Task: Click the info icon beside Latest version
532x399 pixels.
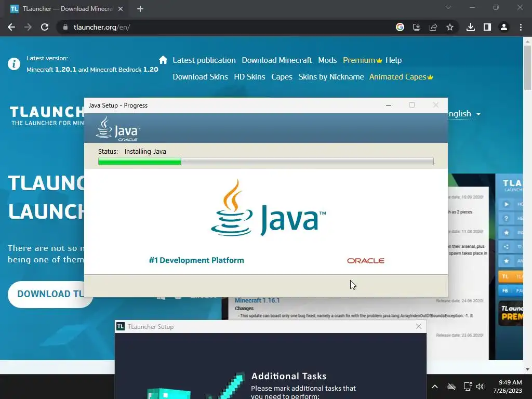Action: [x=14, y=64]
